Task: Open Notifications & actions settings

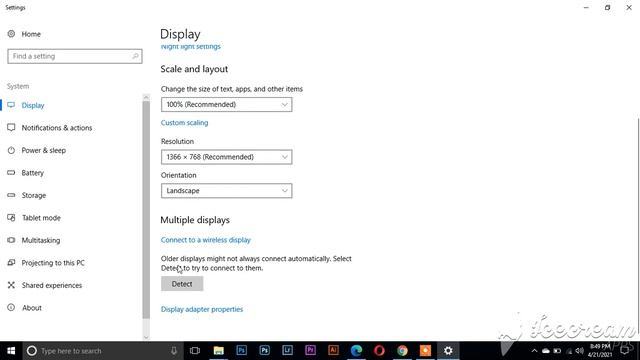Action: [x=57, y=128]
